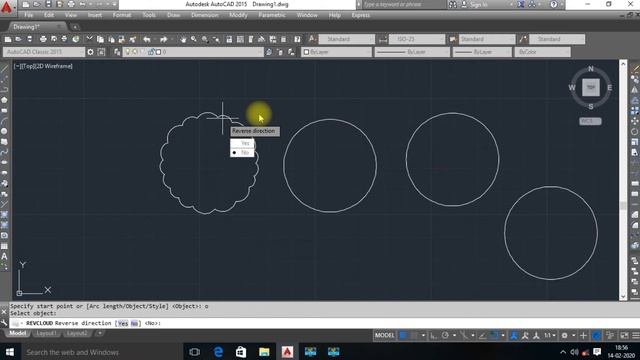Click the Zoom Realtime magnifier icon
Screen dimensions: 640x360
[194, 39]
